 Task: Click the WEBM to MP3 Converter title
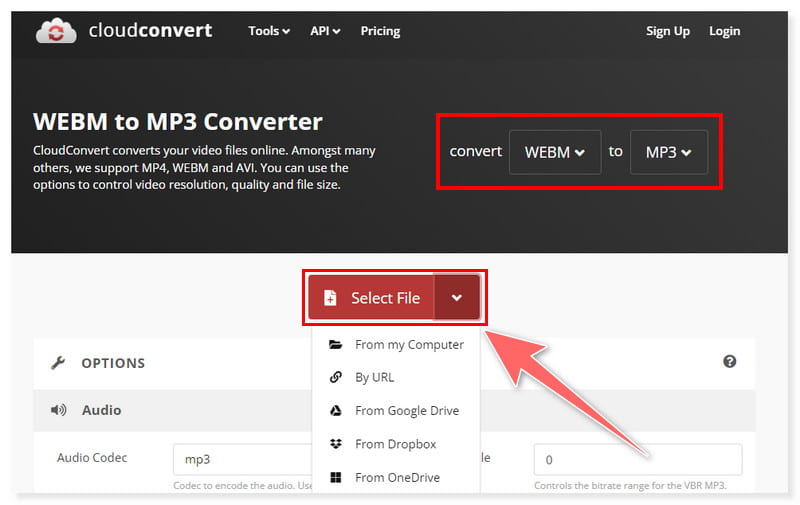(178, 122)
